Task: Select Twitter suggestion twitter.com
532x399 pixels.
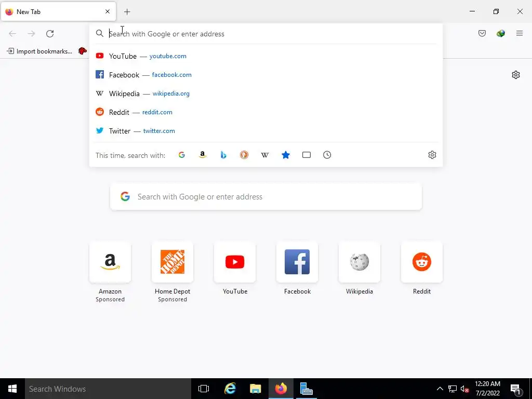Action: [x=265, y=130]
